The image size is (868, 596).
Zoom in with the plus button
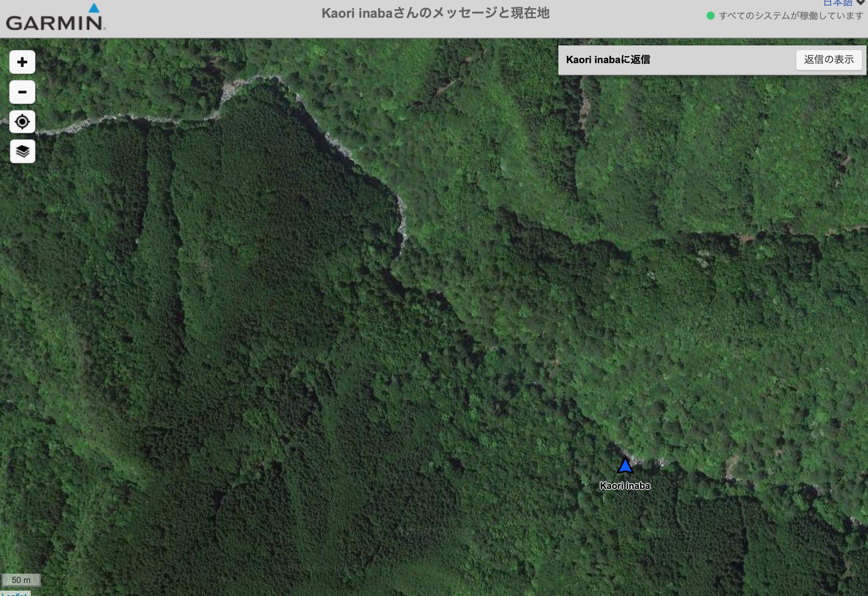pos(22,62)
